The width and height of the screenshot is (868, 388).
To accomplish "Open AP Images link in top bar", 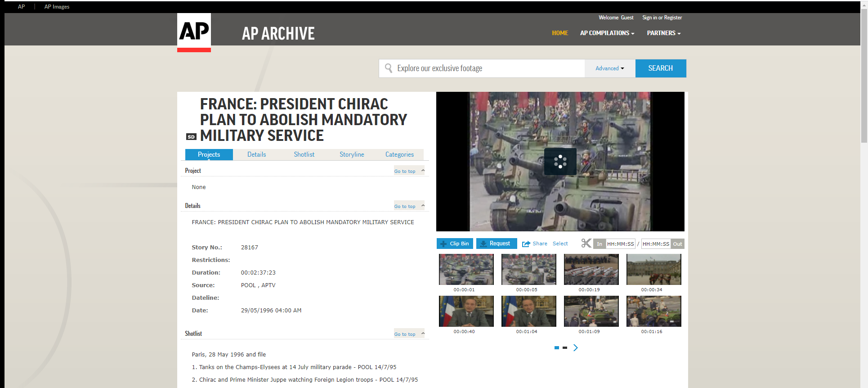I will pos(57,7).
